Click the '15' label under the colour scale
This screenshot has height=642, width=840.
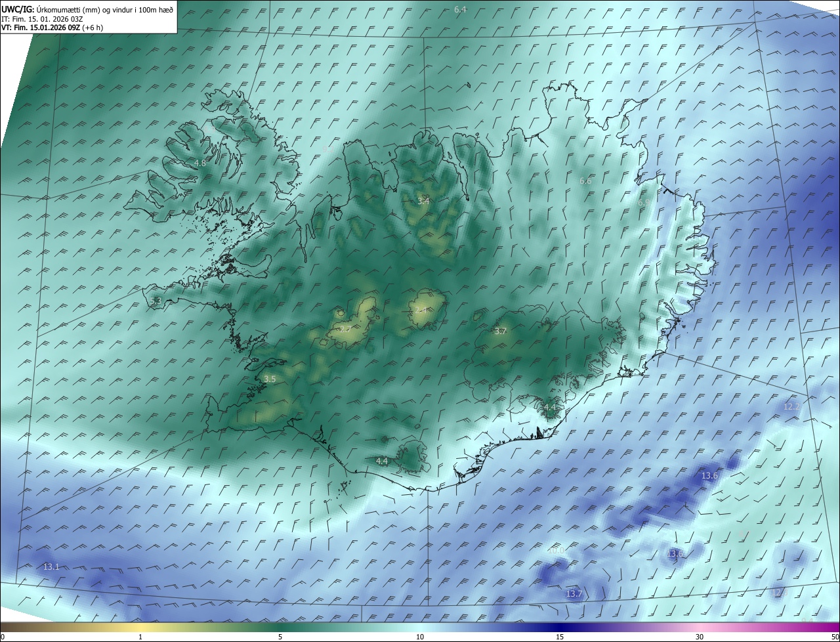click(x=560, y=637)
